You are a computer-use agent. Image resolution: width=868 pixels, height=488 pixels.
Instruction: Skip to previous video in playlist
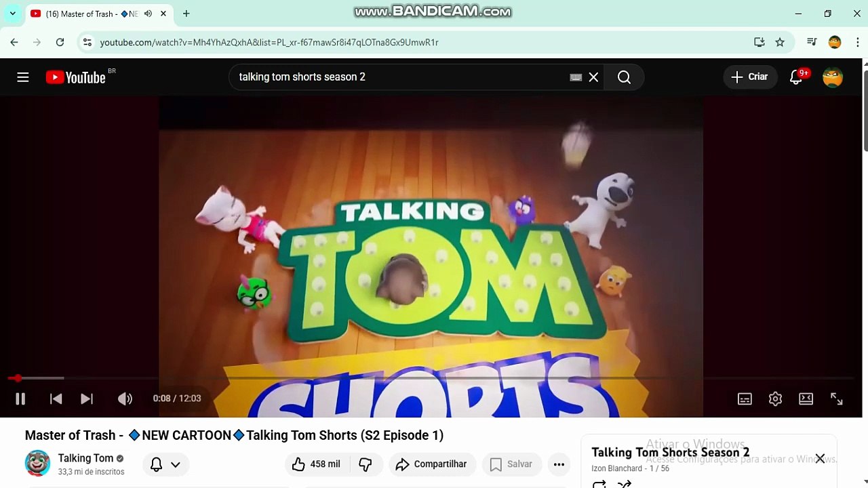56,399
